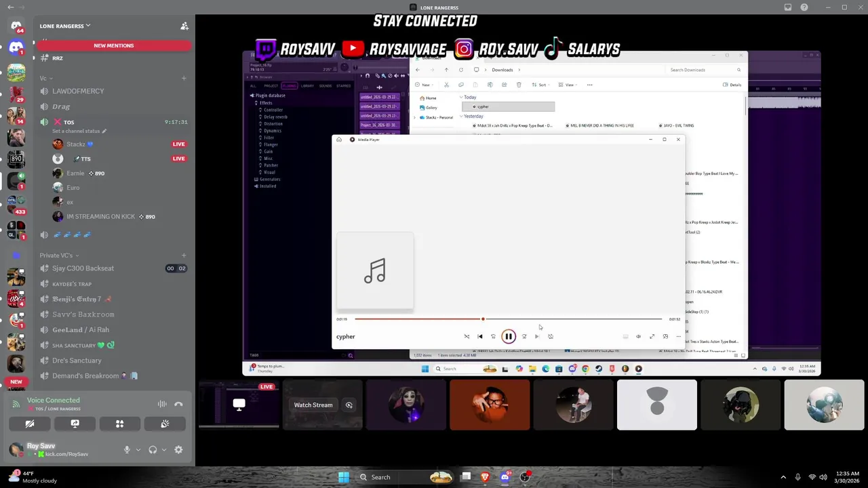
Task: Open Discord from the Windows taskbar
Action: point(505,477)
